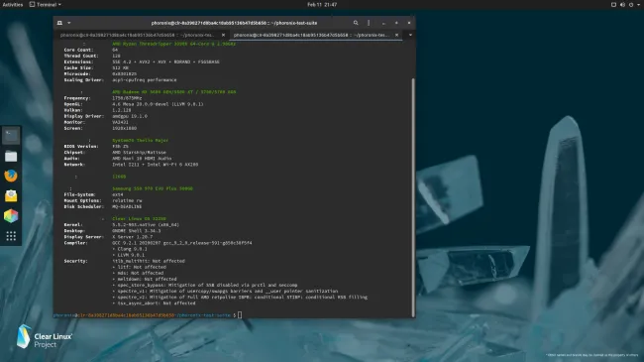Launch Firefox from the dock
This screenshot has width=644, height=362.
(x=11, y=177)
